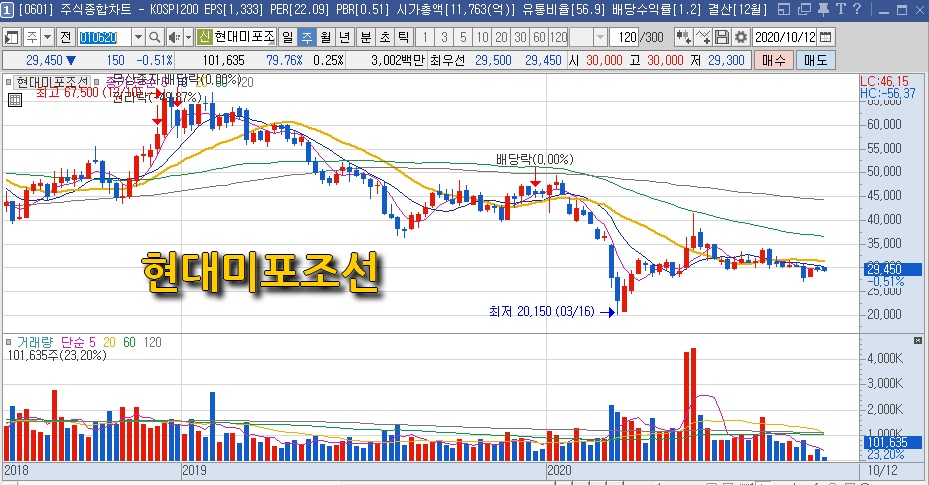The image size is (929, 485).
Task: Click the LC:46.15 indicator text
Action: [x=884, y=81]
